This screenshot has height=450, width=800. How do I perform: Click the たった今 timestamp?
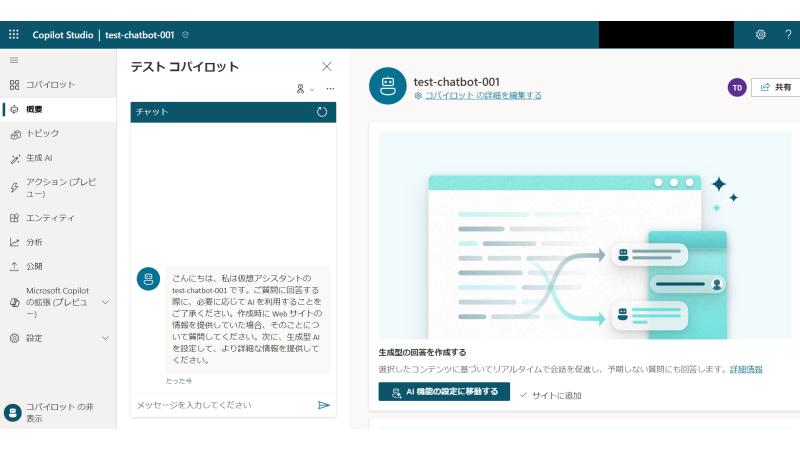pos(179,381)
